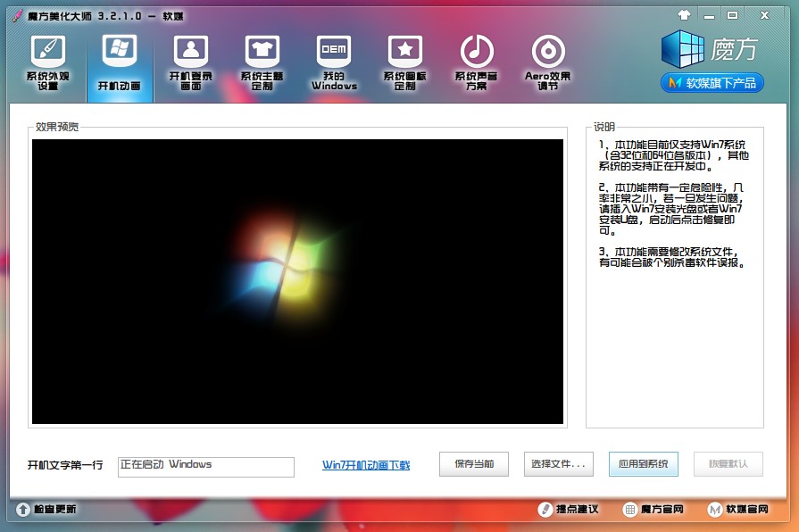Switch to the 开机动画 boot animation tab

(x=120, y=62)
